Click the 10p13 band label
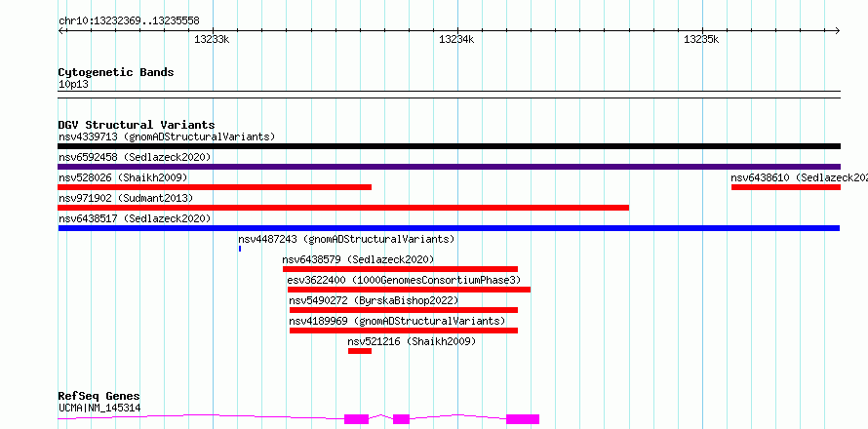The image size is (868, 429). point(73,85)
